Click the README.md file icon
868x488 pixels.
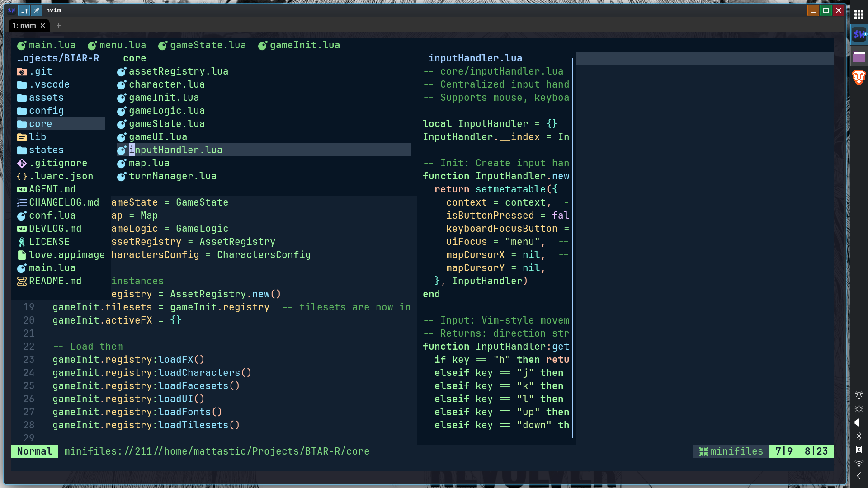(22, 282)
